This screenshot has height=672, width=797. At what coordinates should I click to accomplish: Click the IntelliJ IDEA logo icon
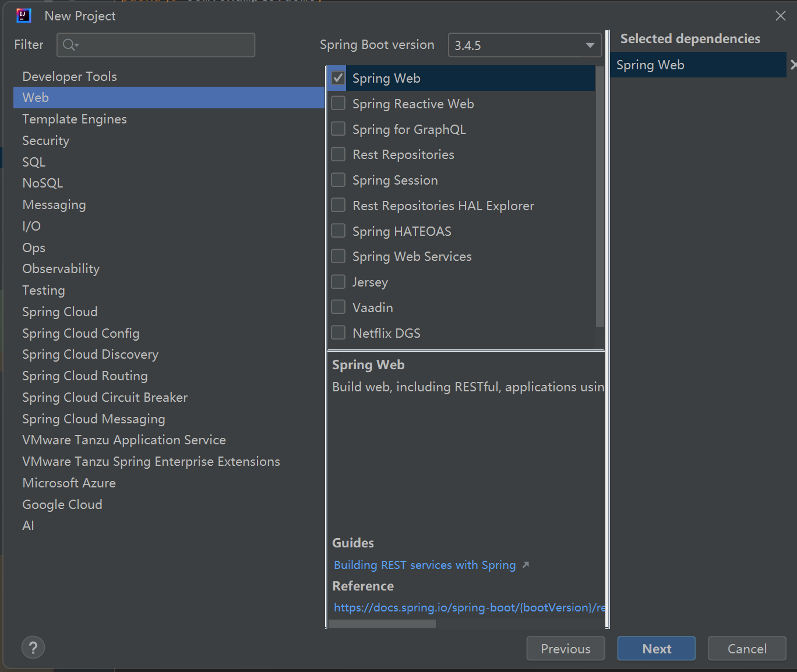[x=24, y=16]
